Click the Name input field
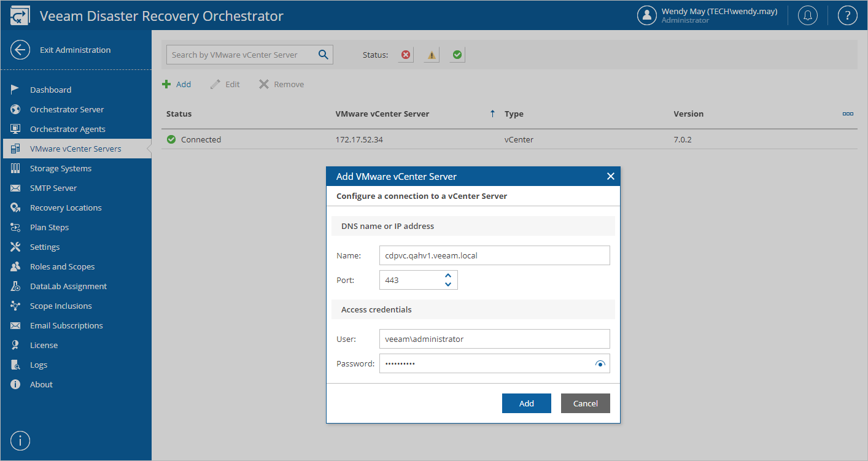 pyautogui.click(x=495, y=255)
